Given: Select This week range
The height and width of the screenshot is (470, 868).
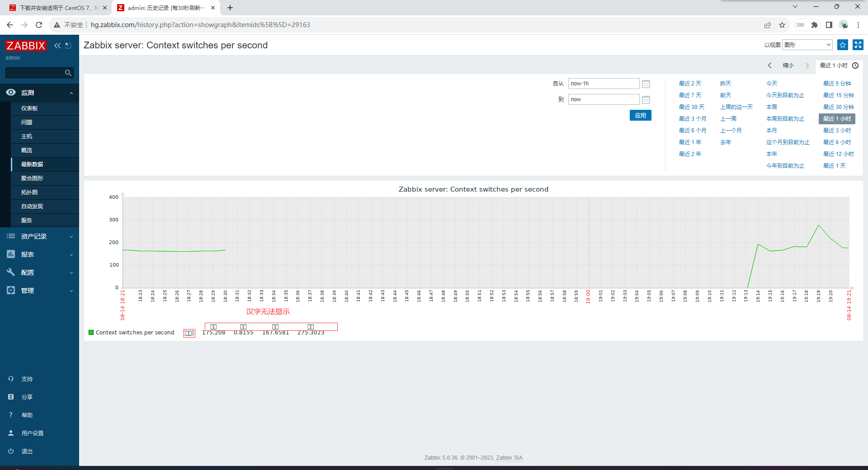Looking at the screenshot, I should click(772, 107).
